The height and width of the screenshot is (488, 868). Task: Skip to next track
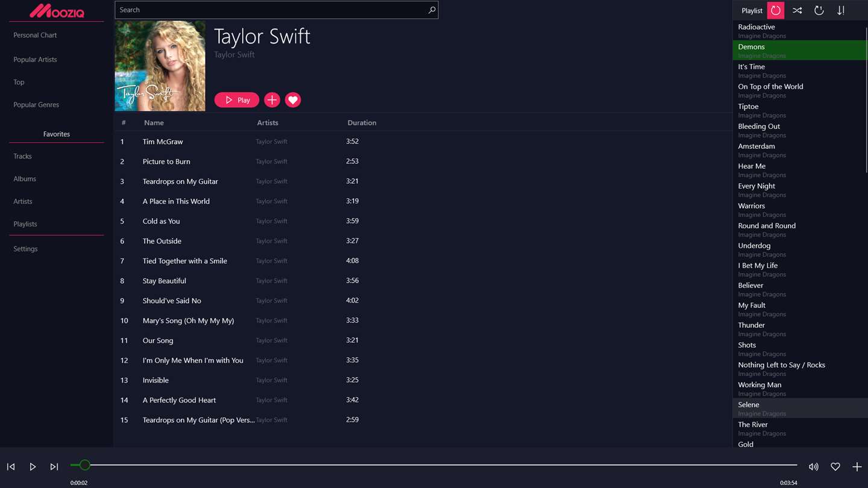(54, 466)
